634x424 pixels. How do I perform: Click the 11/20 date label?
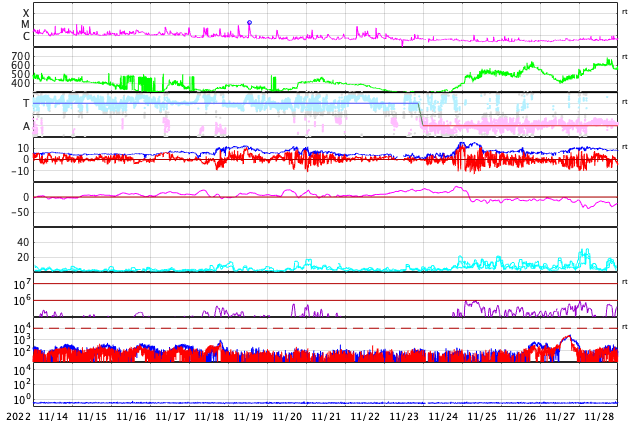287,416
